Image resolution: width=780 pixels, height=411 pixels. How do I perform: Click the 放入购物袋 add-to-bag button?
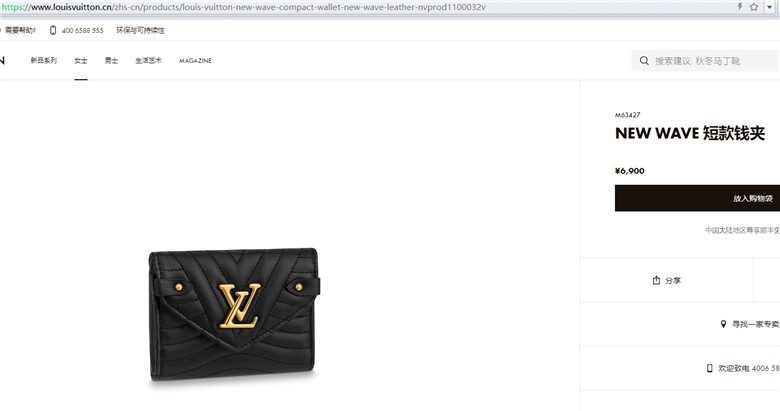[697, 198]
